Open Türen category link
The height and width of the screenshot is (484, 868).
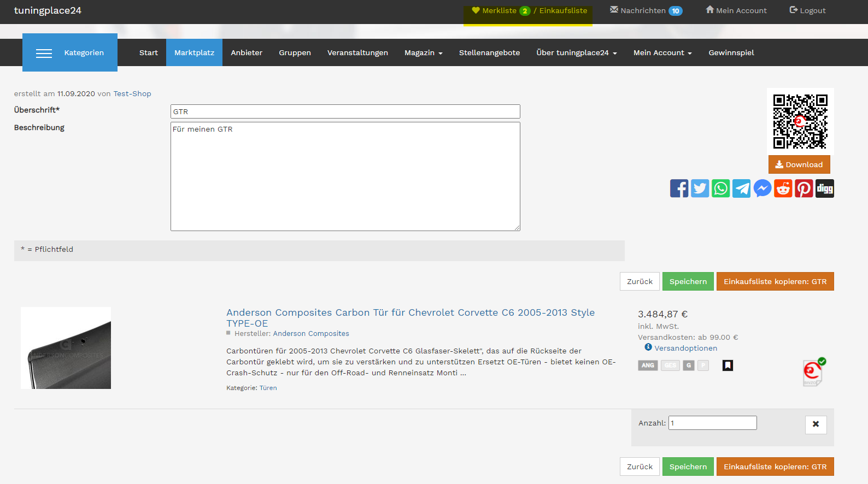(268, 388)
